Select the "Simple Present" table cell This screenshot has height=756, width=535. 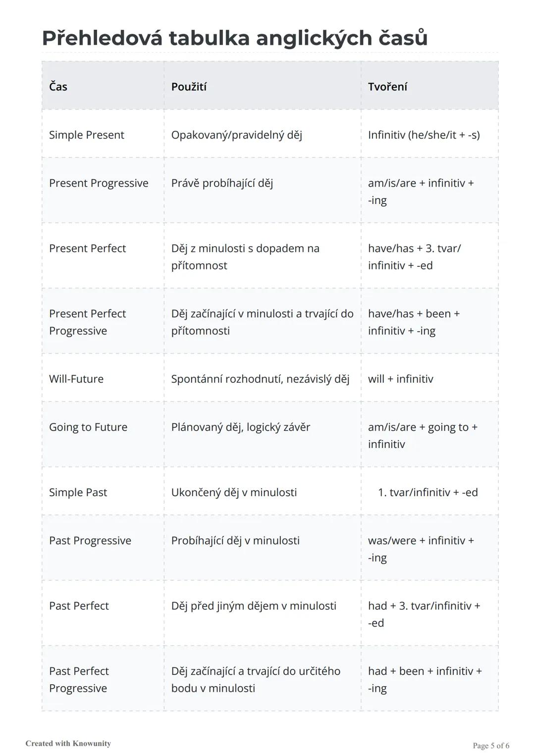tap(87, 135)
